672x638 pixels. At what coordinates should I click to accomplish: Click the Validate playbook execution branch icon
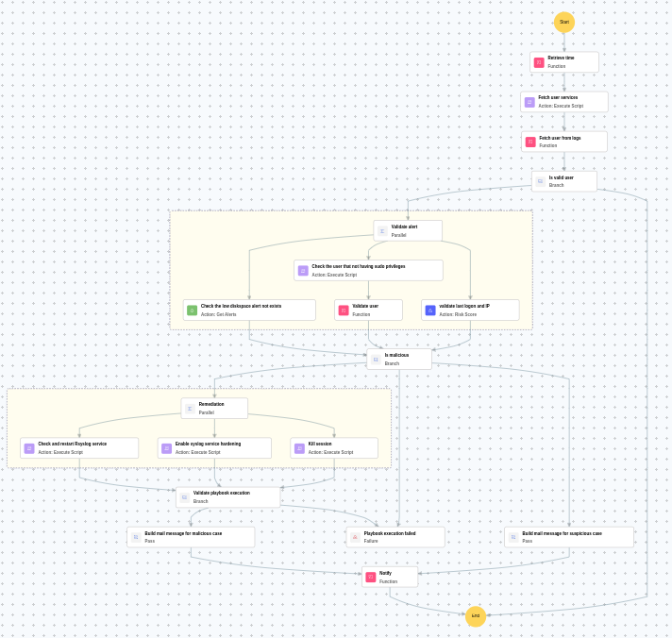click(184, 497)
